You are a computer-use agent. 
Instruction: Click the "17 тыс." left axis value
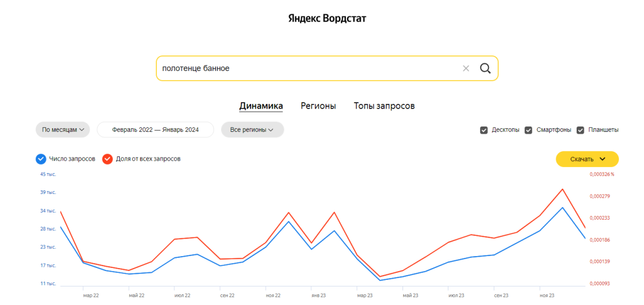[x=48, y=266]
